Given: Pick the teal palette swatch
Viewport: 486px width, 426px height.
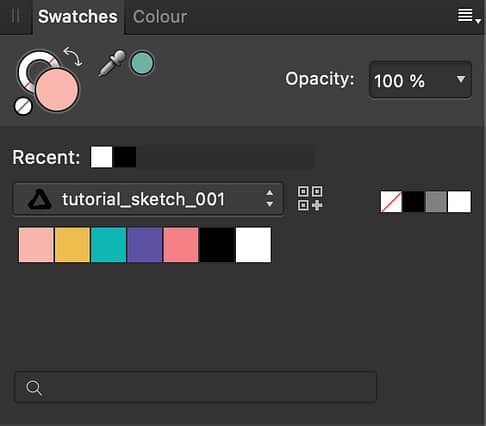Looking at the screenshot, I should pos(109,245).
